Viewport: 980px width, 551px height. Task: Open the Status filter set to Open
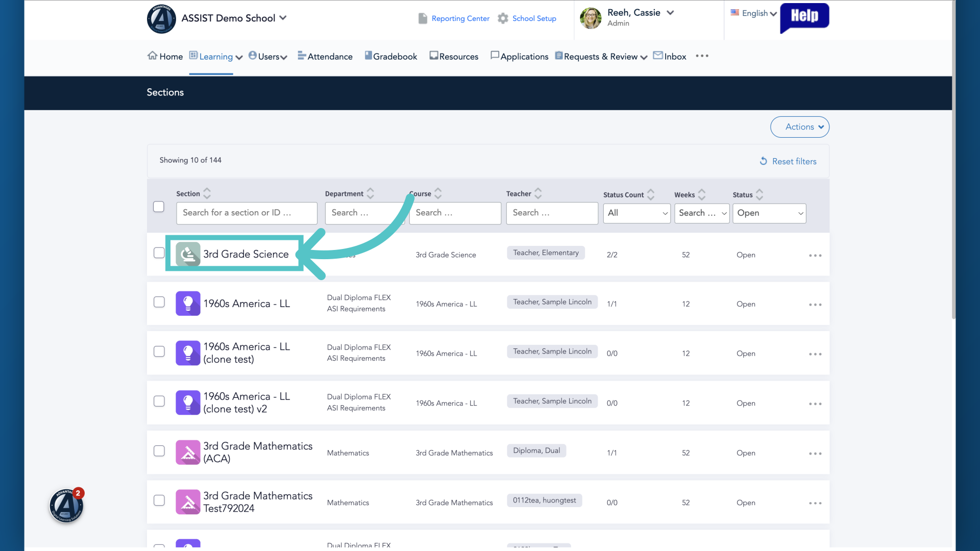click(x=769, y=213)
